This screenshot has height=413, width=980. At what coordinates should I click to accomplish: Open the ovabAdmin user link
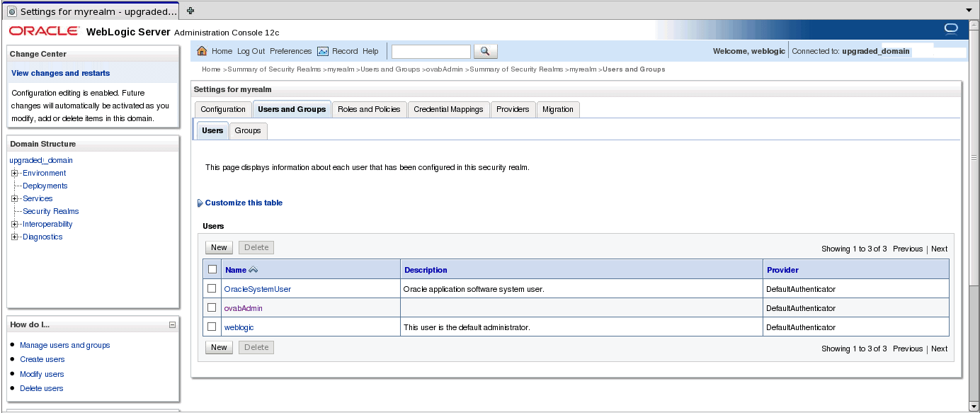click(244, 308)
